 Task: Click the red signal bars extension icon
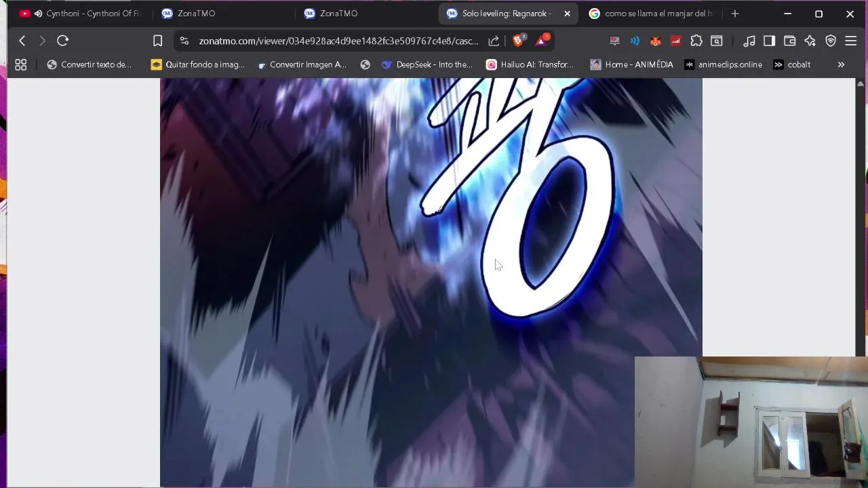[x=675, y=41]
